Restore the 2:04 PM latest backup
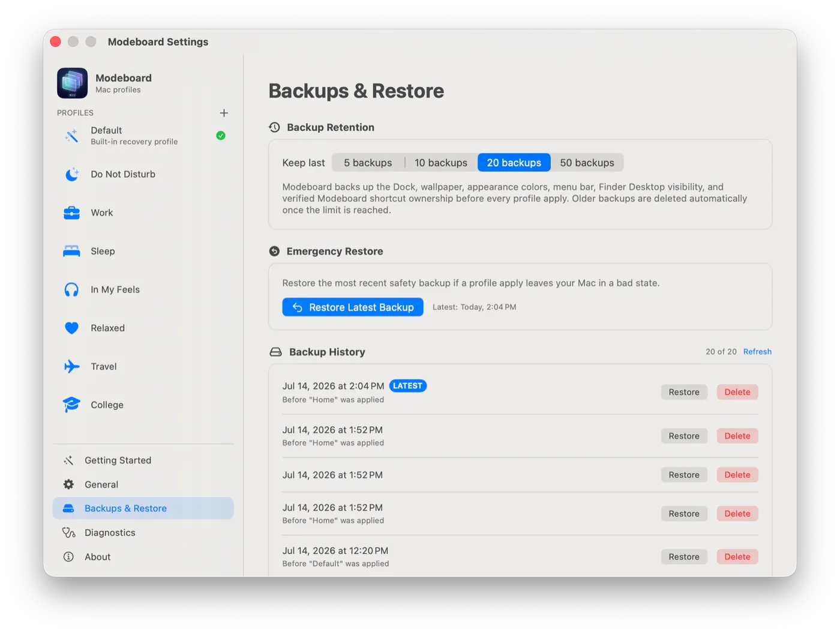Image resolution: width=840 pixels, height=634 pixels. (684, 392)
